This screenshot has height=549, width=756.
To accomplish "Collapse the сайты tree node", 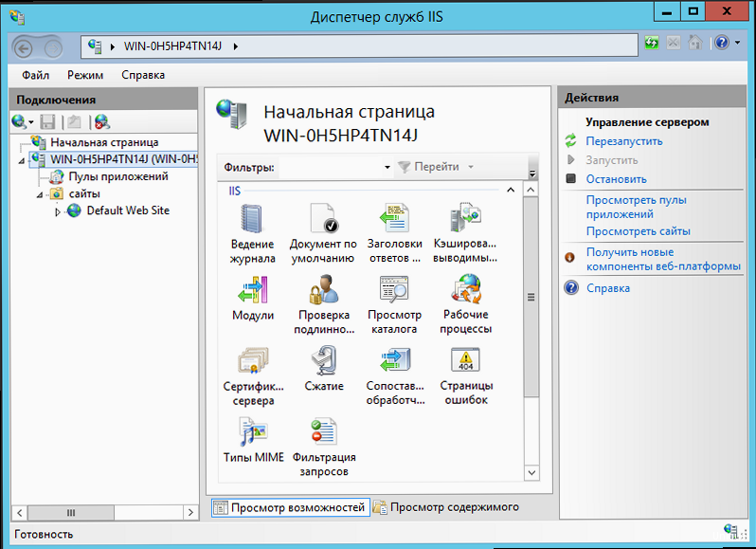I will (x=40, y=194).
